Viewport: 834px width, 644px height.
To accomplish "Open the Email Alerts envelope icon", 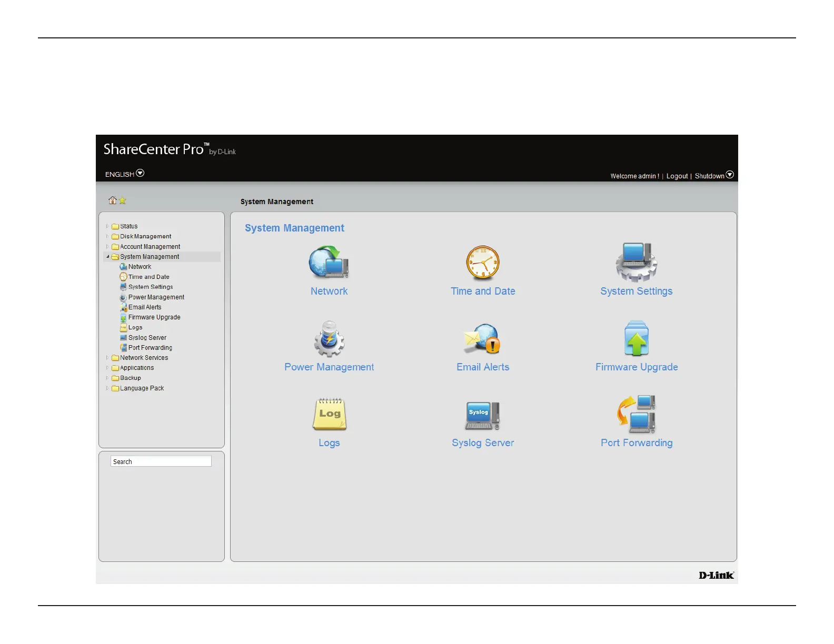I will (482, 339).
